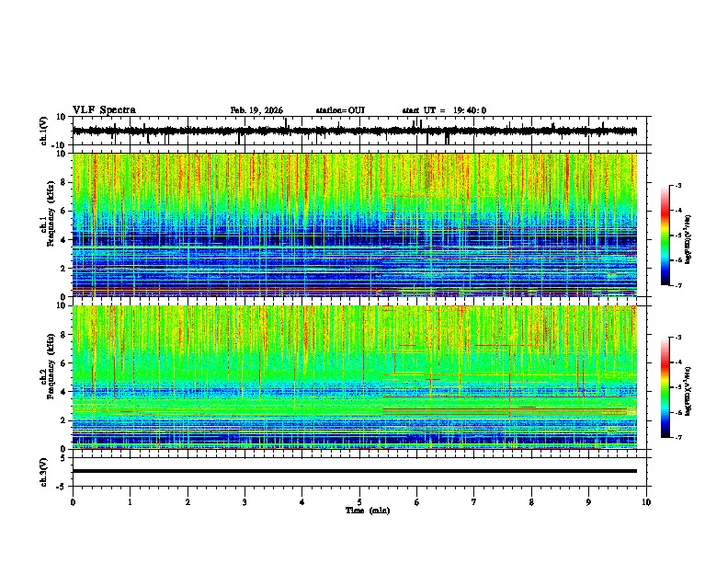Click the color scale bar beside ch.2 spectrogram

point(665,387)
